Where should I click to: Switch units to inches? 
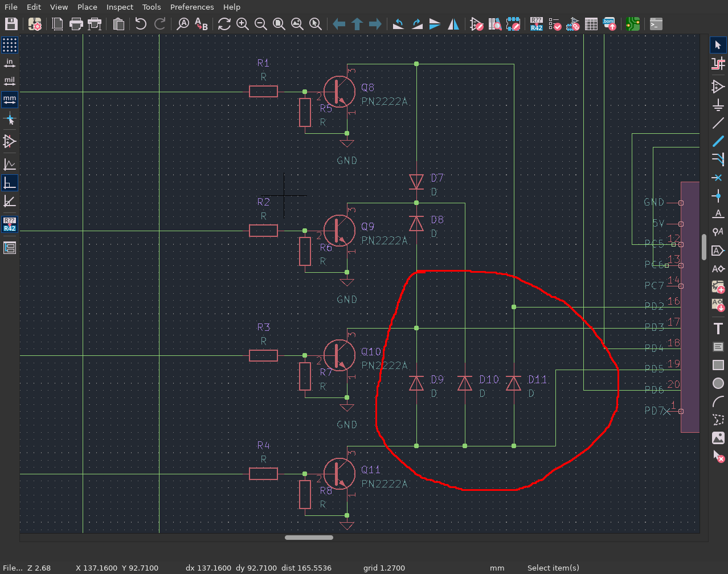(10, 63)
